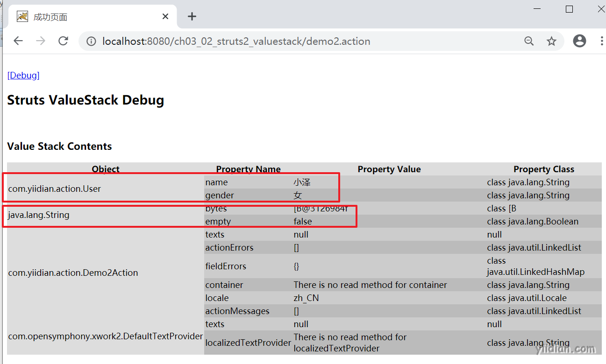Click the empty property cell
The height and width of the screenshot is (364, 606).
[x=248, y=221]
